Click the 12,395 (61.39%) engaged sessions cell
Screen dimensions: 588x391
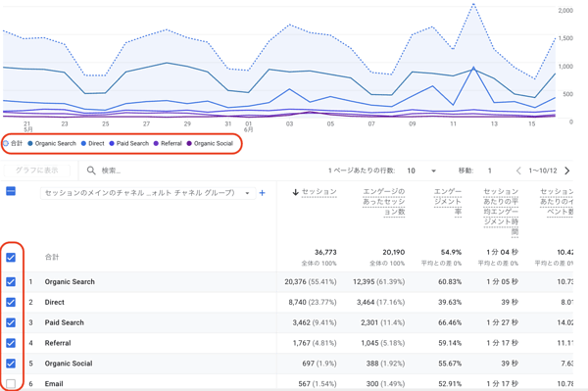(378, 282)
